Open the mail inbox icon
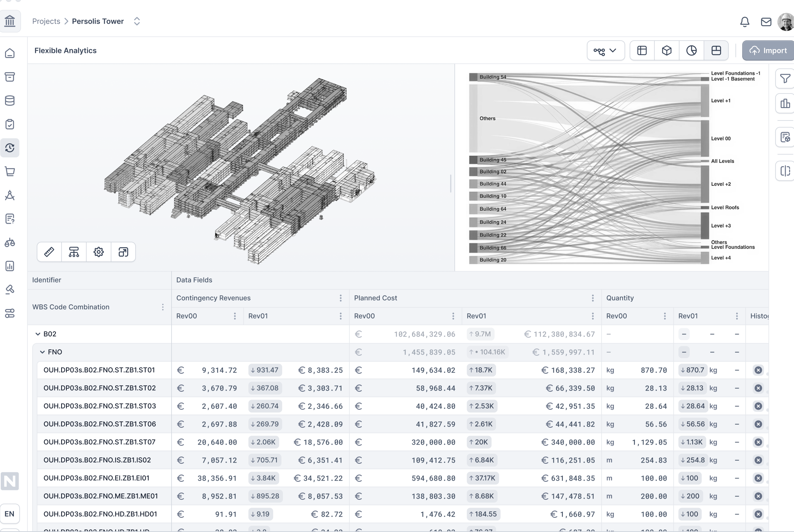Viewport: 794px width, 532px height. point(766,22)
